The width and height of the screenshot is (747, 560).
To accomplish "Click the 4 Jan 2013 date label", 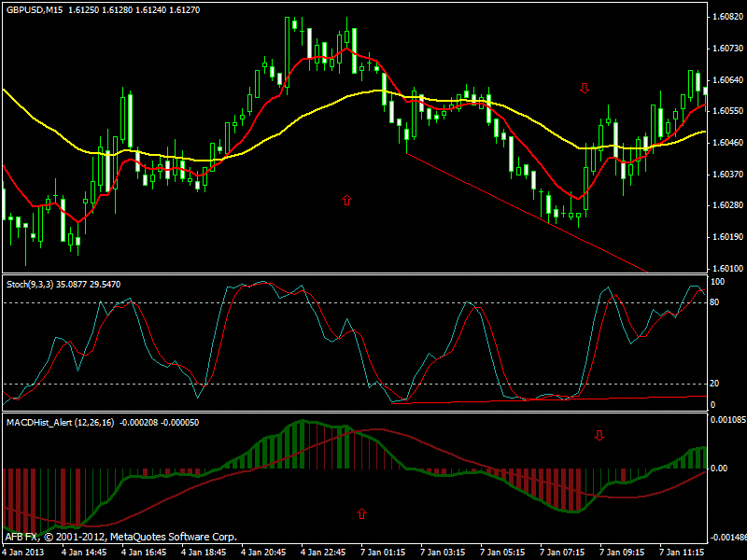I will (25, 552).
